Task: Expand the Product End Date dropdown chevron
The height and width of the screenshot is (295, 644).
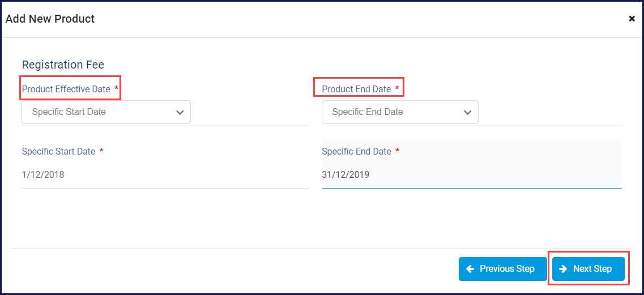Action: [x=467, y=112]
